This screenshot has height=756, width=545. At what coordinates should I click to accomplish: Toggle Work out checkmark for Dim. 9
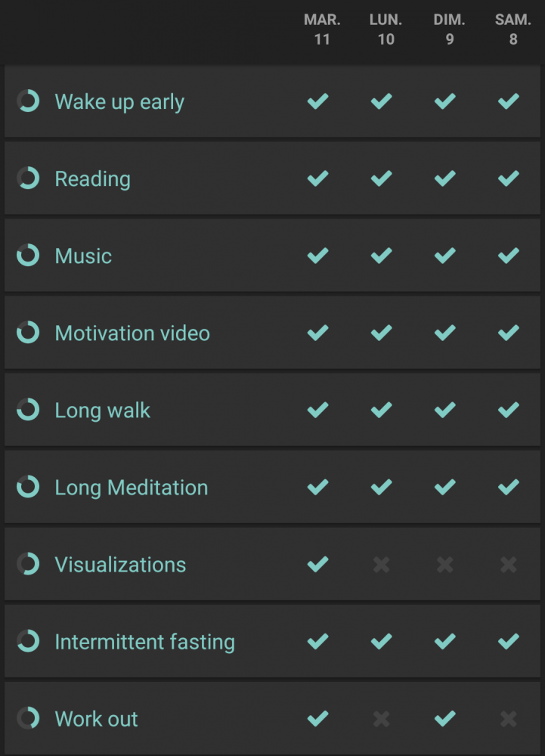coord(445,718)
